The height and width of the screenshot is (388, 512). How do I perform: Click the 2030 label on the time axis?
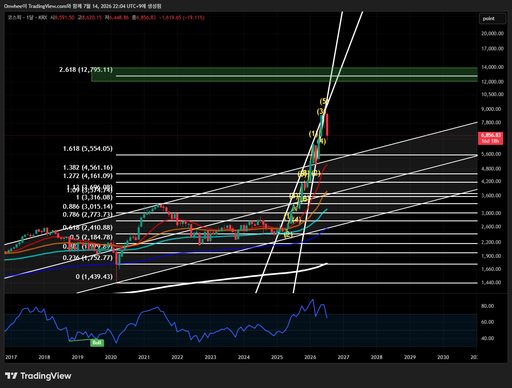coord(443,357)
